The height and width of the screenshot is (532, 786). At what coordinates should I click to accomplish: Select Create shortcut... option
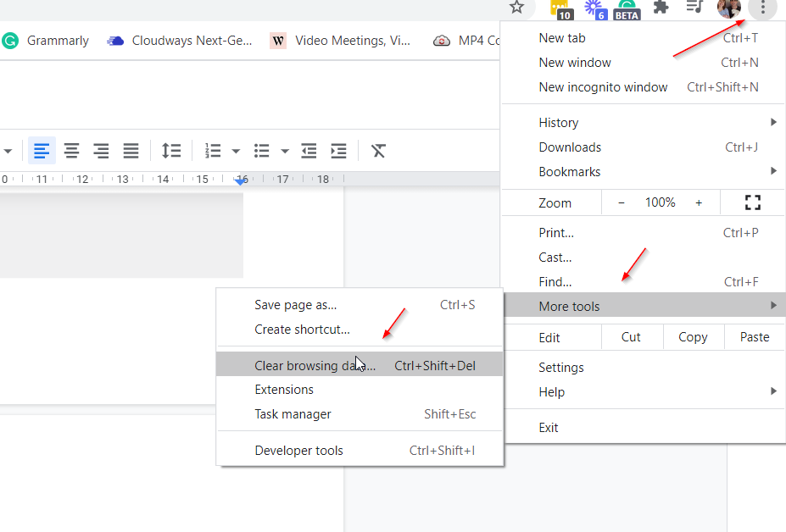click(x=360, y=330)
